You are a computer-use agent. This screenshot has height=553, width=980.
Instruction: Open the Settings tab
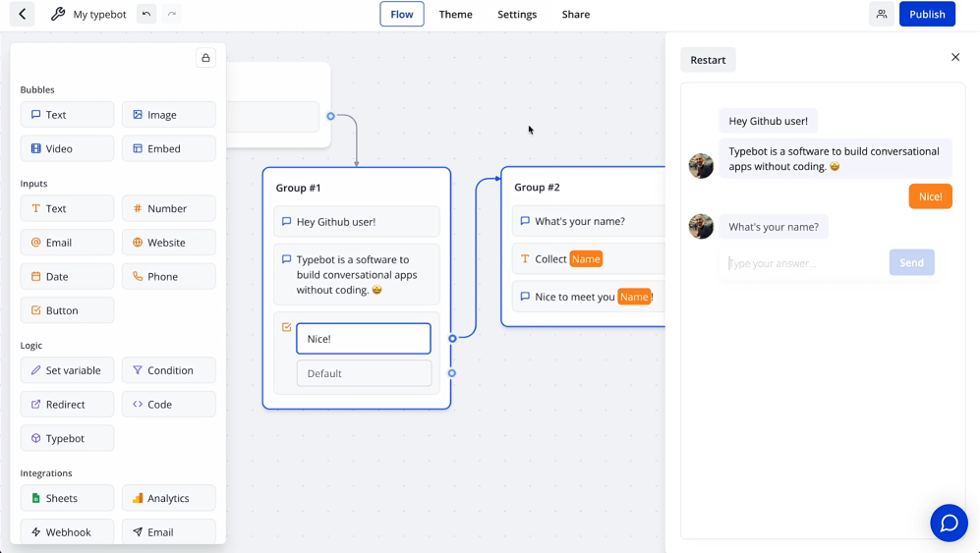click(x=517, y=15)
